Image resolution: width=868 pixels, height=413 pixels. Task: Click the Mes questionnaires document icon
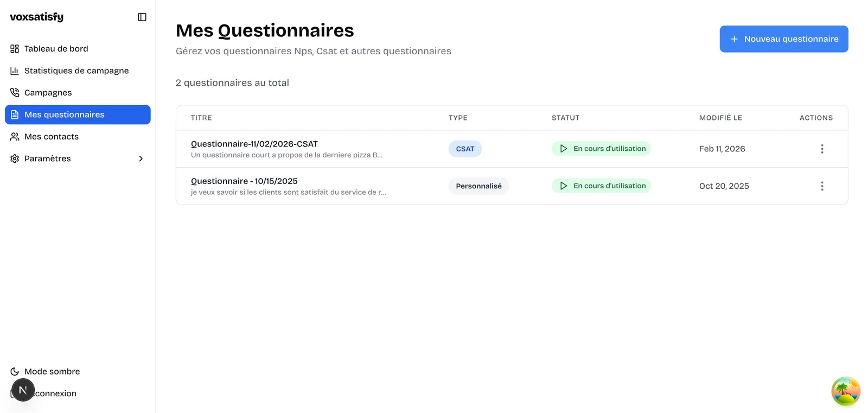15,115
